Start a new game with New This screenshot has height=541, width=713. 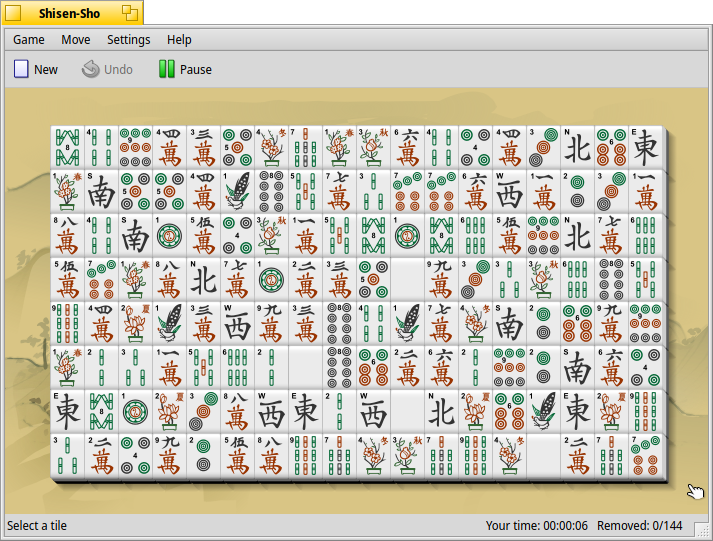click(x=36, y=70)
